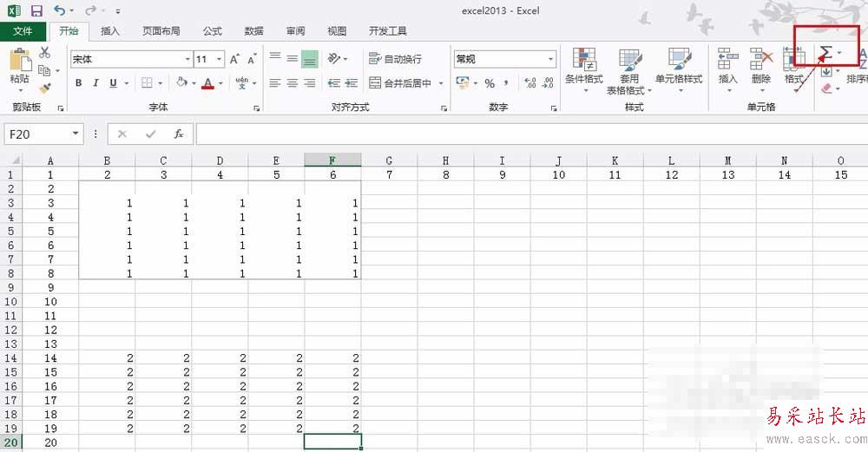Apply the red font color A
Screen dimensions: 868x452
[208, 83]
